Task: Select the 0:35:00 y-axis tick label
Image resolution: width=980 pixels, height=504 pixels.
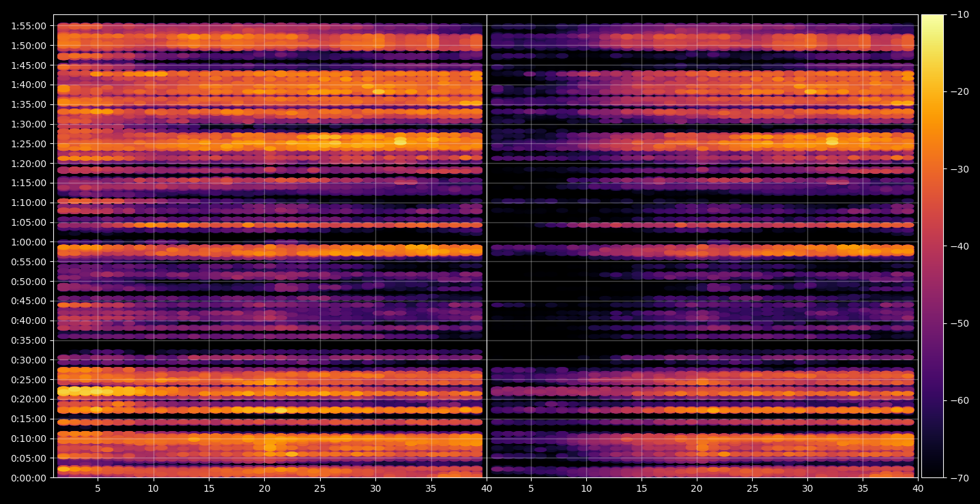Action: click(29, 340)
